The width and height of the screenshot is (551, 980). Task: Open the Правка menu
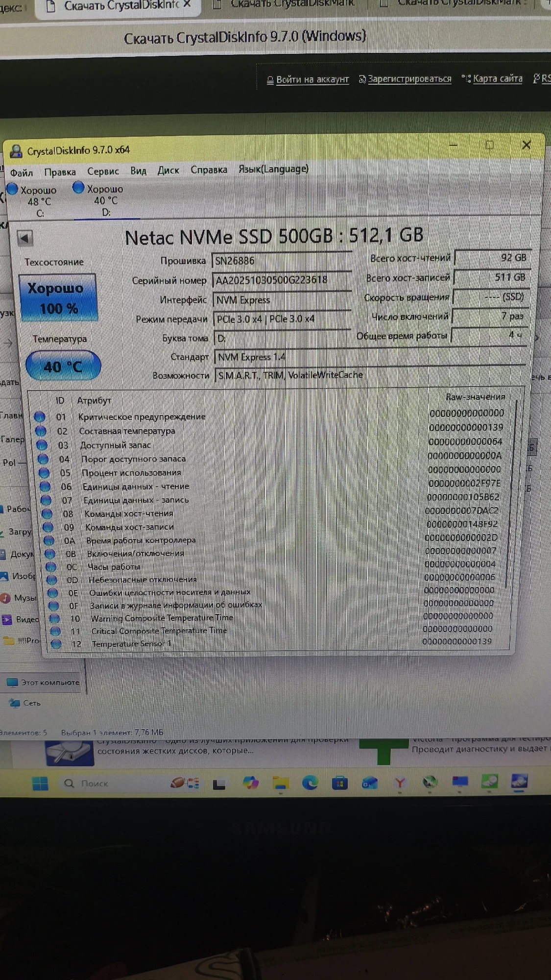60,172
